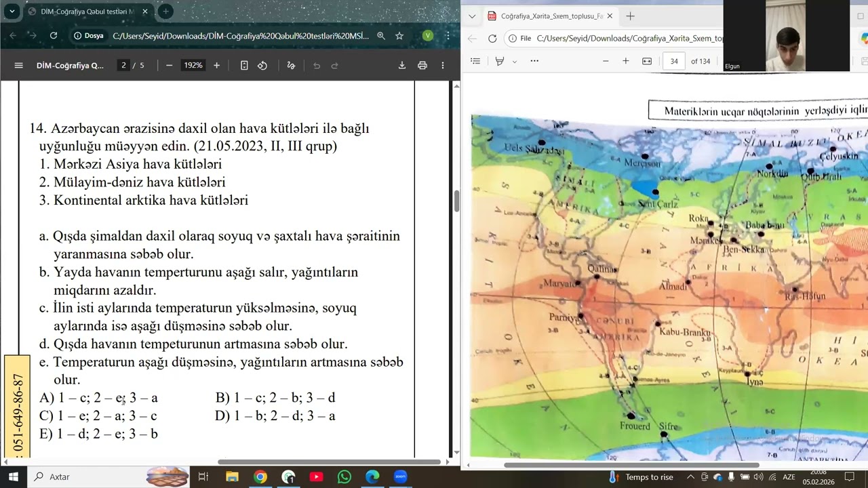Screen dimensions: 868x488
Task: Open Zoom app from taskbar
Action: point(400,477)
